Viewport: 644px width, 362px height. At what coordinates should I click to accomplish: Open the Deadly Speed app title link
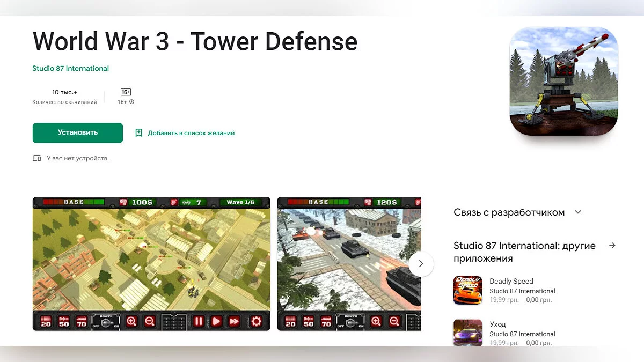pyautogui.click(x=511, y=281)
